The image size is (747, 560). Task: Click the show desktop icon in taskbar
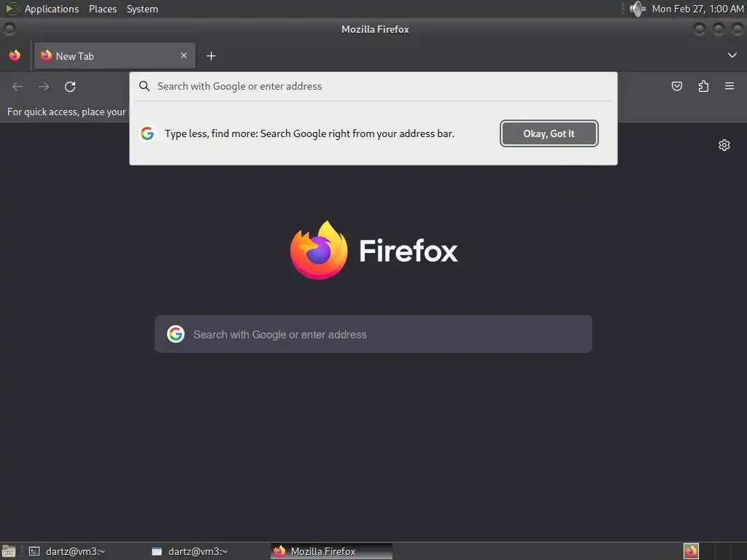pyautogui.click(x=9, y=551)
